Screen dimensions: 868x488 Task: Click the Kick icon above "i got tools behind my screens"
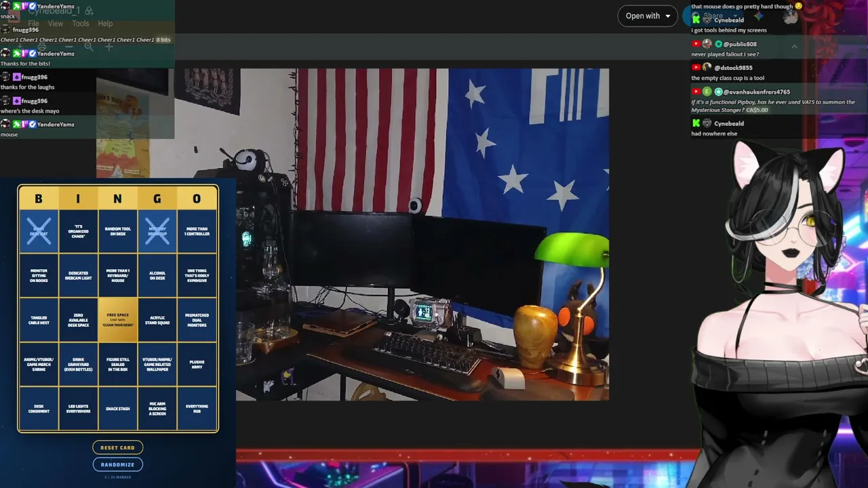pos(696,20)
